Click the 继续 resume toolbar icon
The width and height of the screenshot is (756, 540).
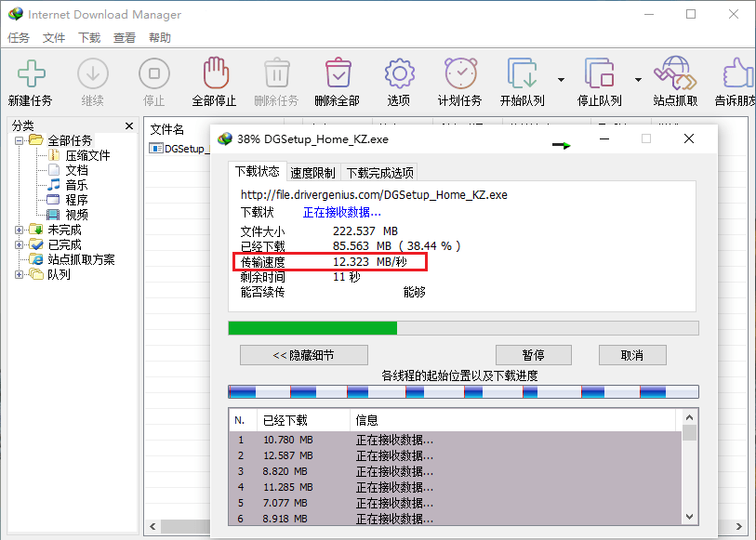93,73
